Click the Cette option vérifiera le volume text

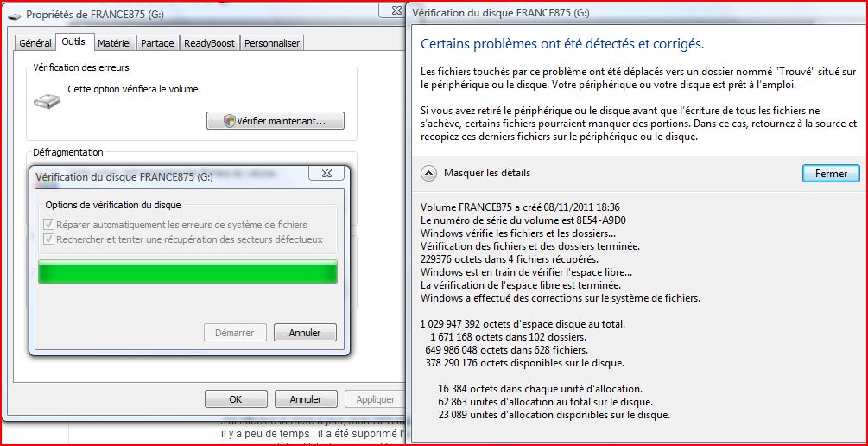(x=135, y=89)
